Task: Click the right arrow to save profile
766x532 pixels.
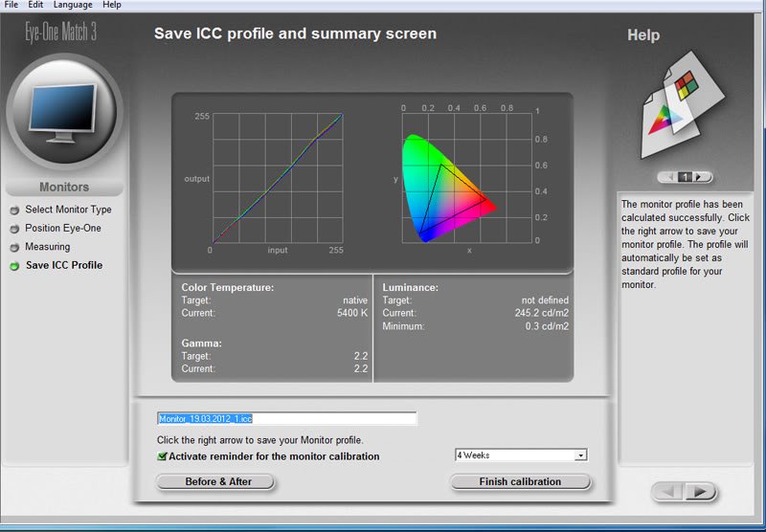Action: click(701, 492)
